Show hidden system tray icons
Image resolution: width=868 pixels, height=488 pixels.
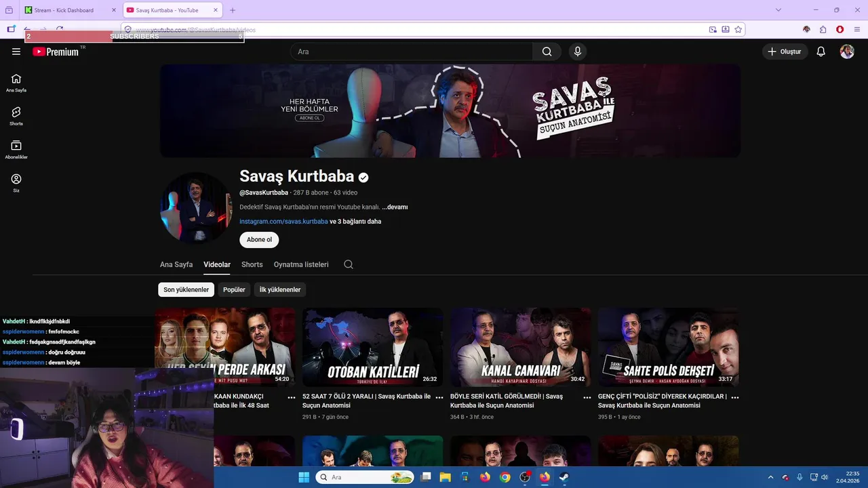770,477
